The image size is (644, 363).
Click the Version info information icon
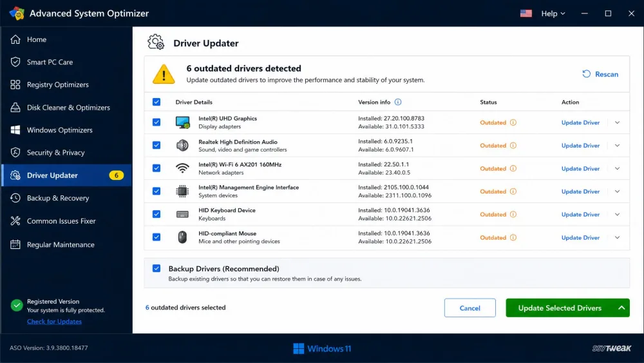click(x=398, y=102)
